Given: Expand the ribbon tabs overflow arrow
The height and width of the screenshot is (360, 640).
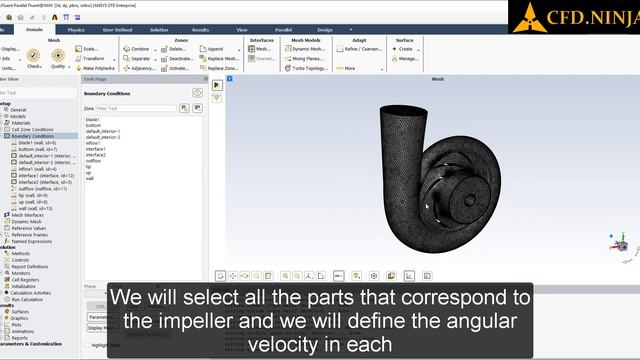Looking at the screenshot, I should click(x=351, y=29).
